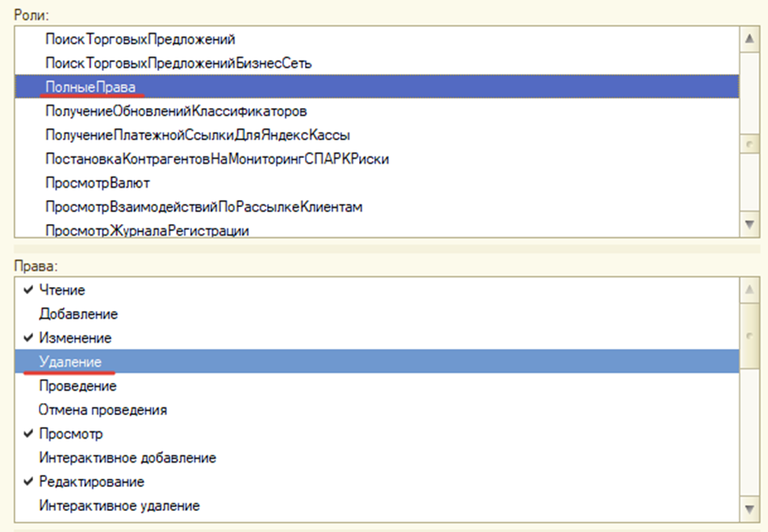Pick the ПостановкаКонтрагентовНаМониторингСПАРКРиски role
768x532 pixels.
click(217, 159)
